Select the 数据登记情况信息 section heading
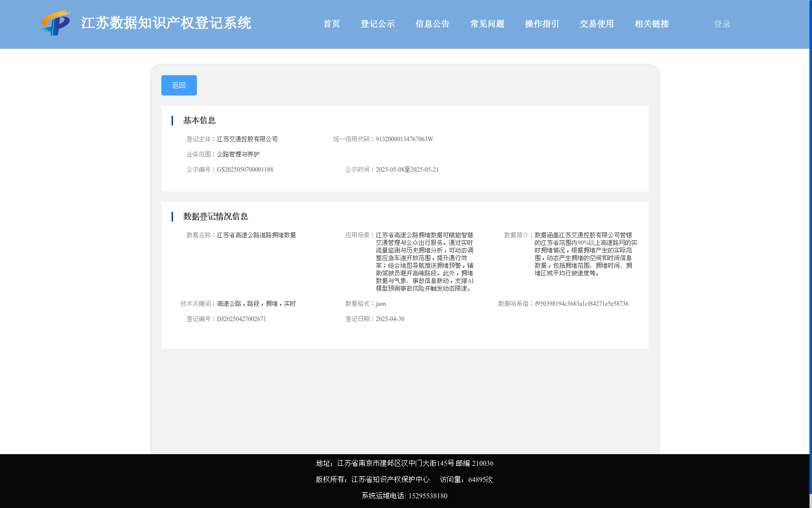Image resolution: width=812 pixels, height=508 pixels. tap(216, 216)
